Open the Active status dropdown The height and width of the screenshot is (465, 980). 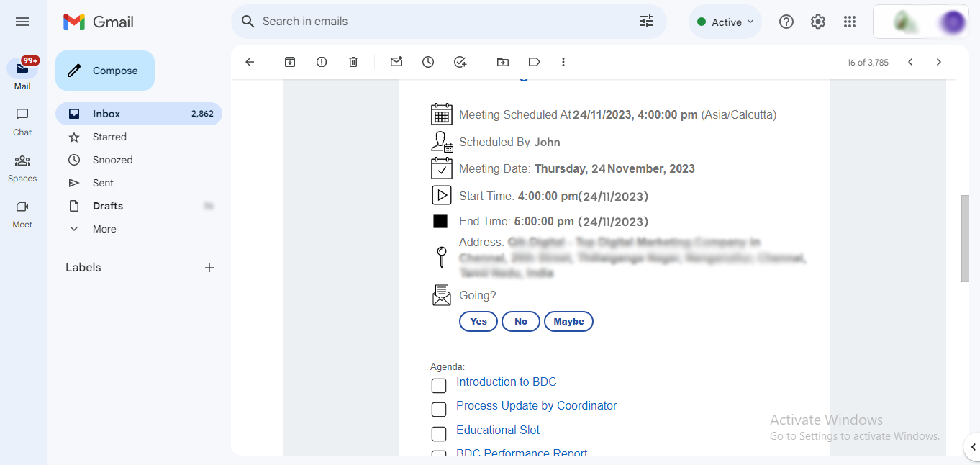click(725, 22)
